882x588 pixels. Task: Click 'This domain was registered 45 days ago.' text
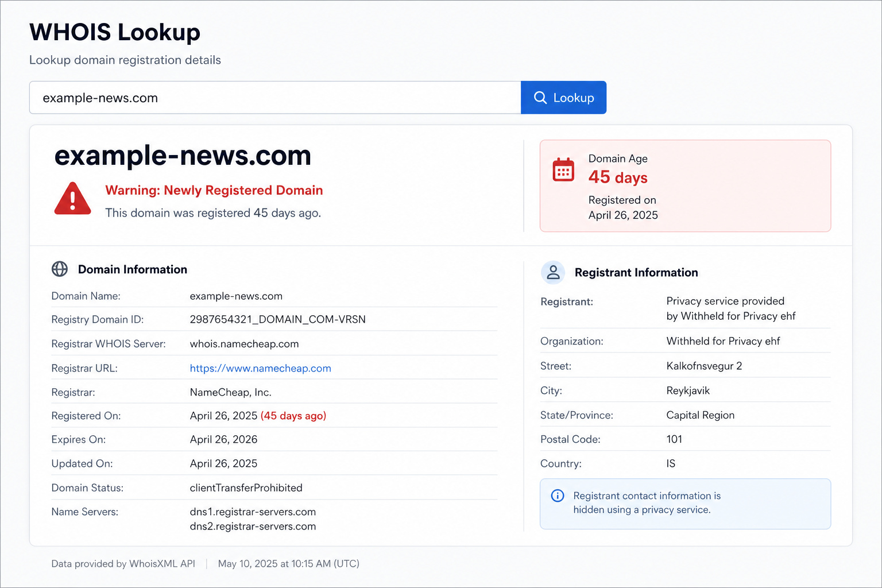pos(213,213)
